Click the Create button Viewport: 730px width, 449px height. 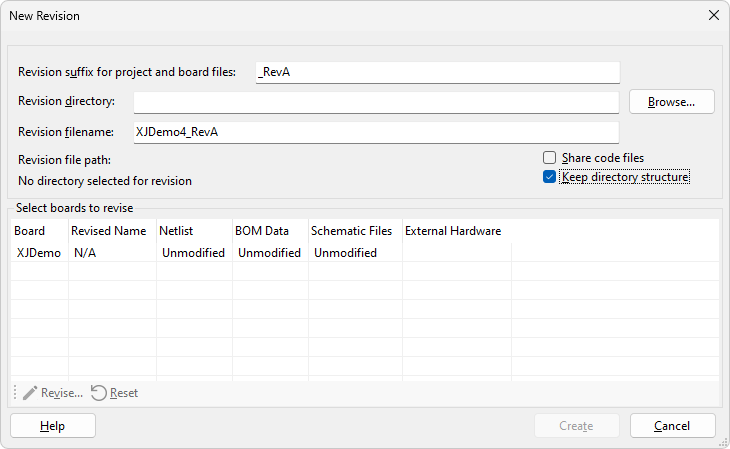click(x=576, y=426)
